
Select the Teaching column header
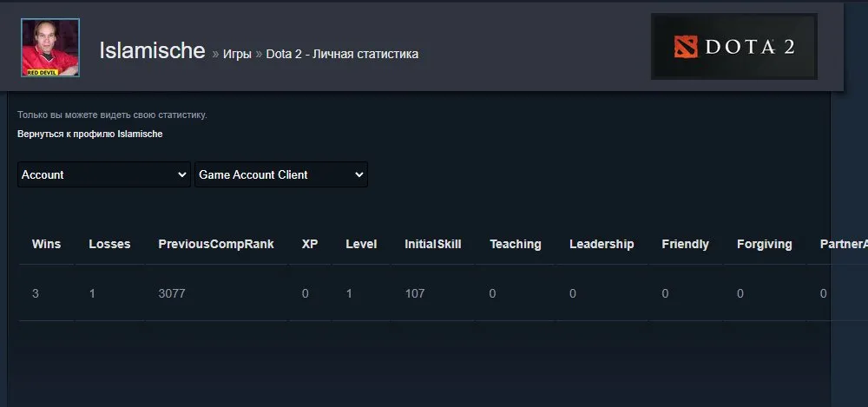click(516, 244)
